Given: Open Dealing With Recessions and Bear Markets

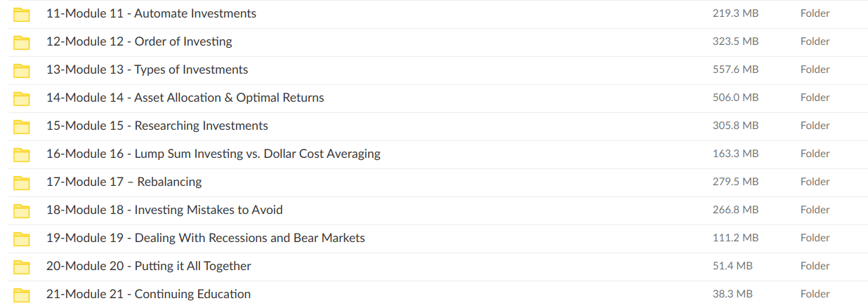Looking at the screenshot, I should click(x=205, y=238).
